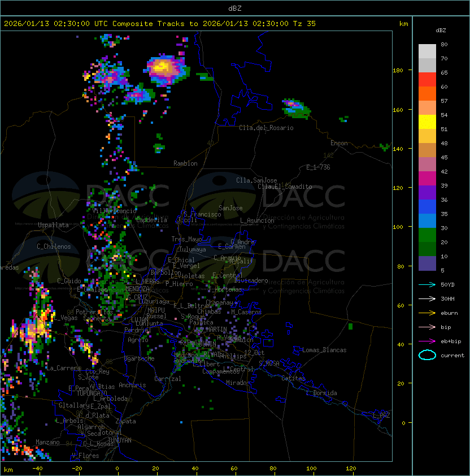
Task: Click the 'MENDOZA' city label
Action: point(137,288)
